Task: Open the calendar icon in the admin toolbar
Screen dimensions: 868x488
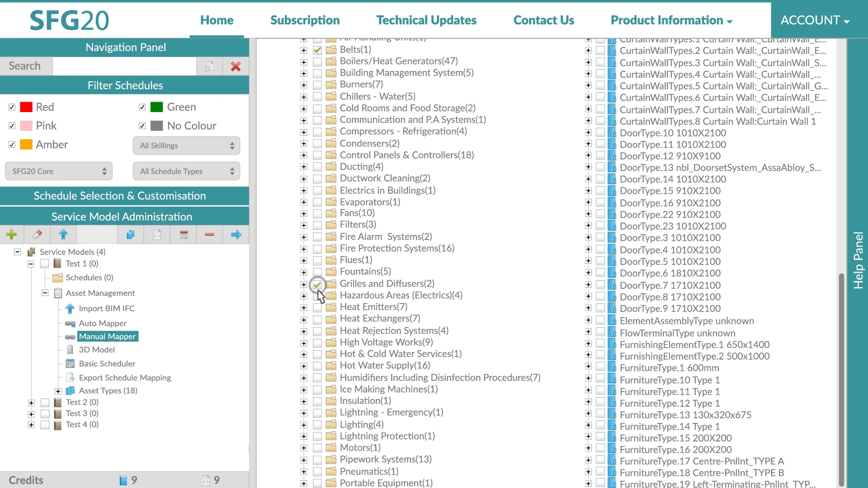Action: 184,235
